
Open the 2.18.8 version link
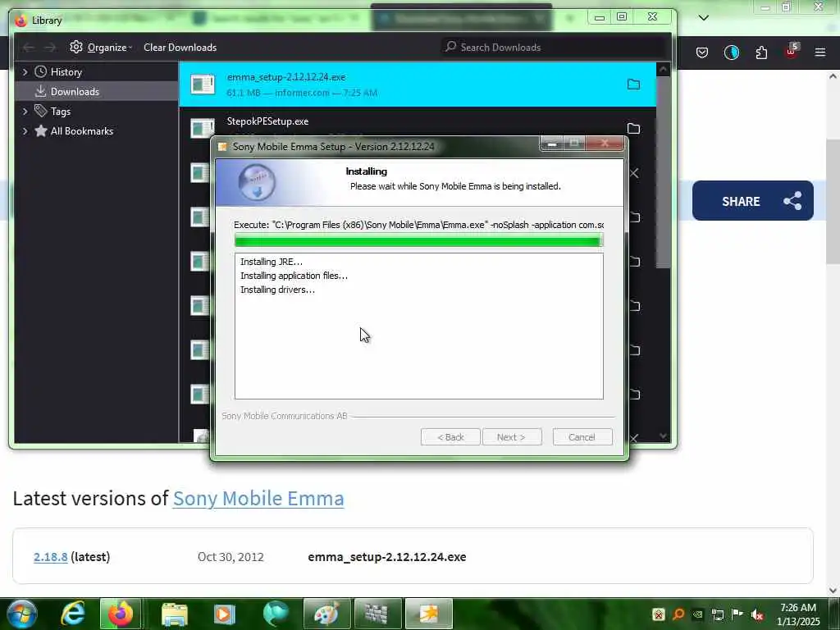tap(50, 557)
